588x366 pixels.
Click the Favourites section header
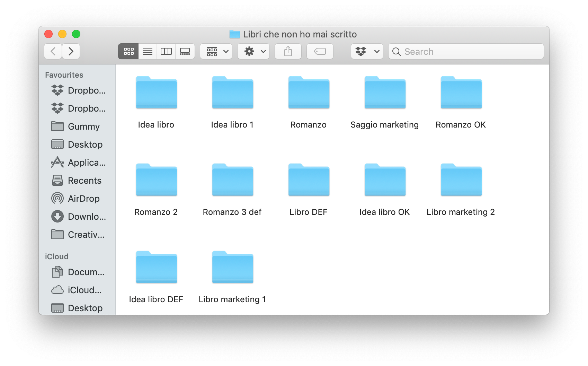[x=64, y=75]
